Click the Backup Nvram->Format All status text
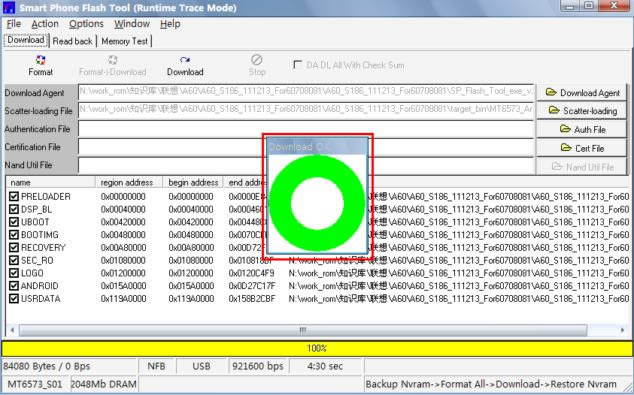The height and width of the screenshot is (395, 634). tap(491, 384)
